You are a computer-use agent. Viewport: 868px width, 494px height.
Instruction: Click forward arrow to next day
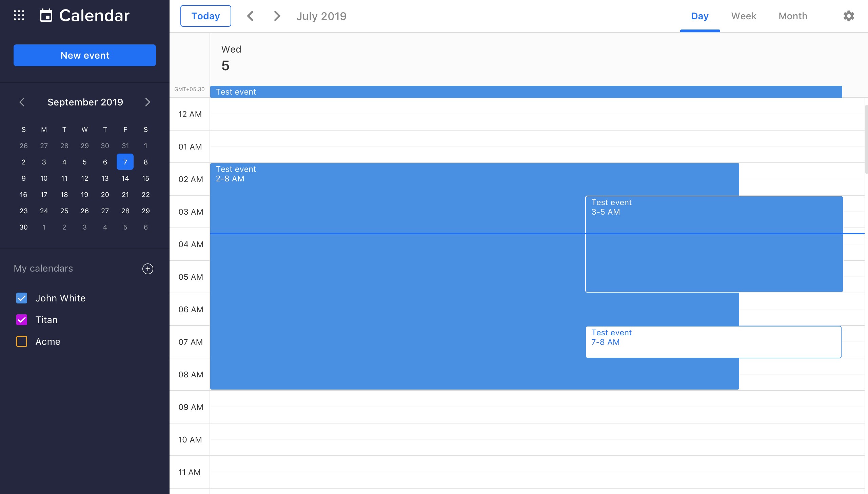[276, 16]
